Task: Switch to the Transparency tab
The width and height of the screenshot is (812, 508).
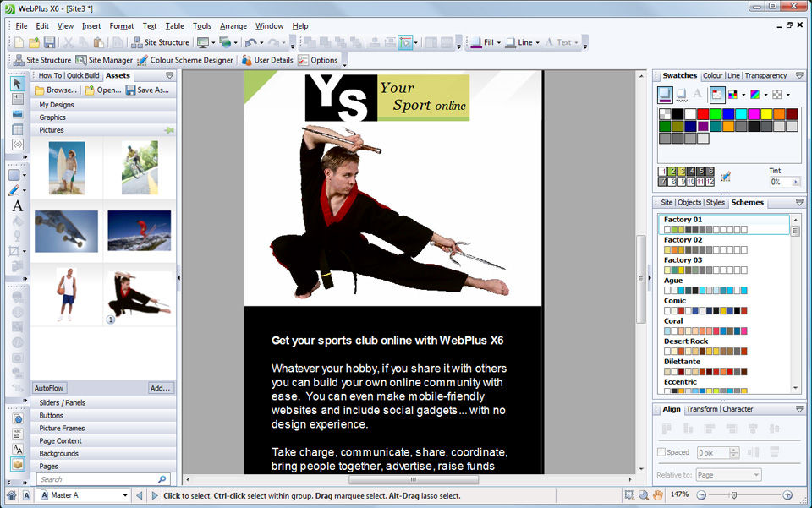Action: [765, 75]
